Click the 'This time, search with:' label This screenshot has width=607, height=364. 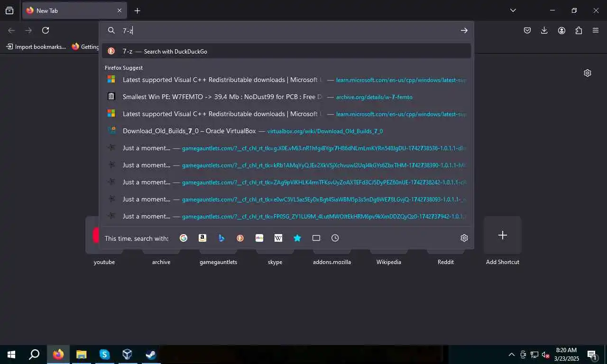(x=137, y=238)
